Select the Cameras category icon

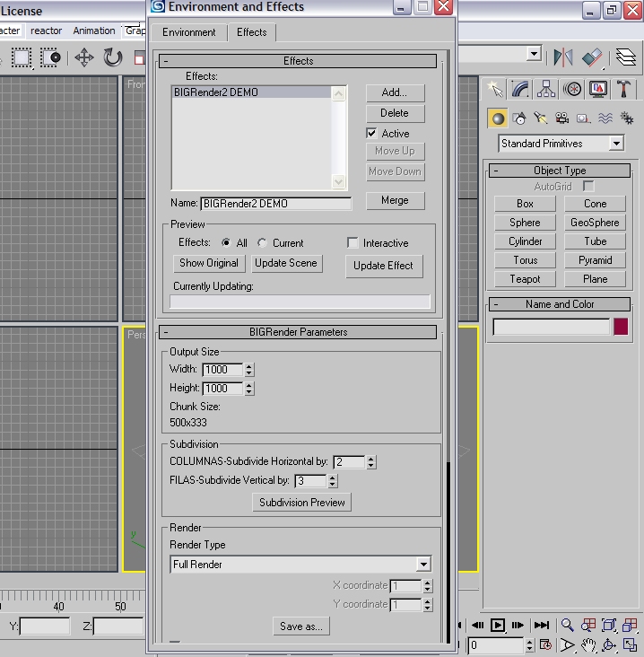click(561, 118)
